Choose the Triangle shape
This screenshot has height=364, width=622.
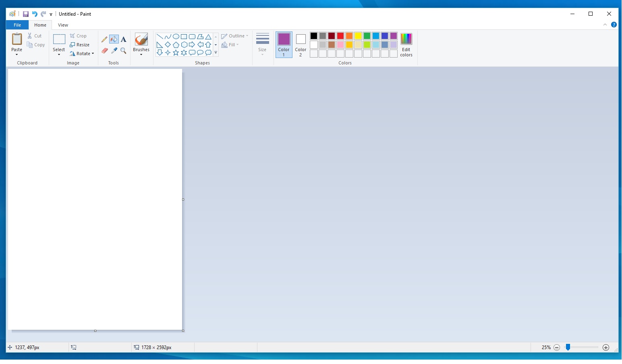tap(208, 37)
